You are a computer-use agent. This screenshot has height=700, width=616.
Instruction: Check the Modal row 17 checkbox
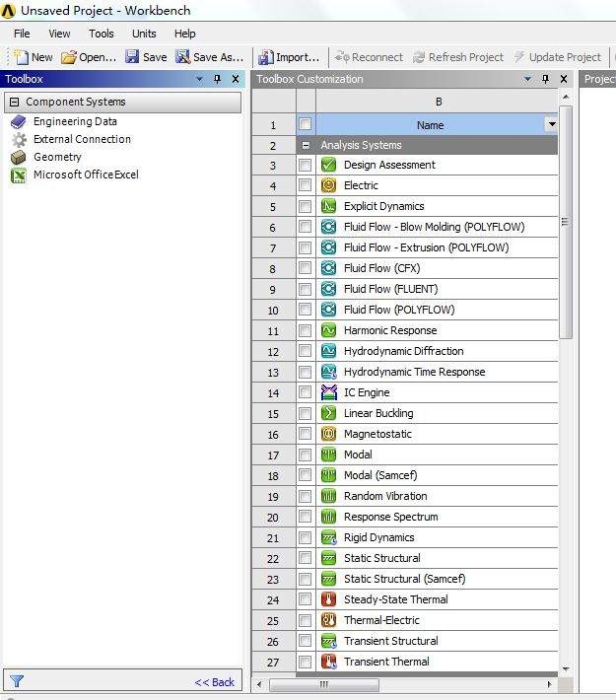coord(306,455)
